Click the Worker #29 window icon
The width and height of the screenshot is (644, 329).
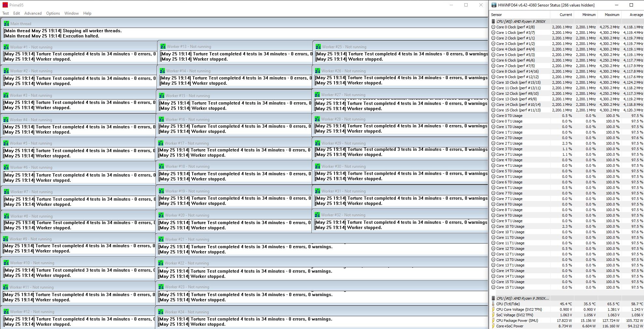point(318,143)
